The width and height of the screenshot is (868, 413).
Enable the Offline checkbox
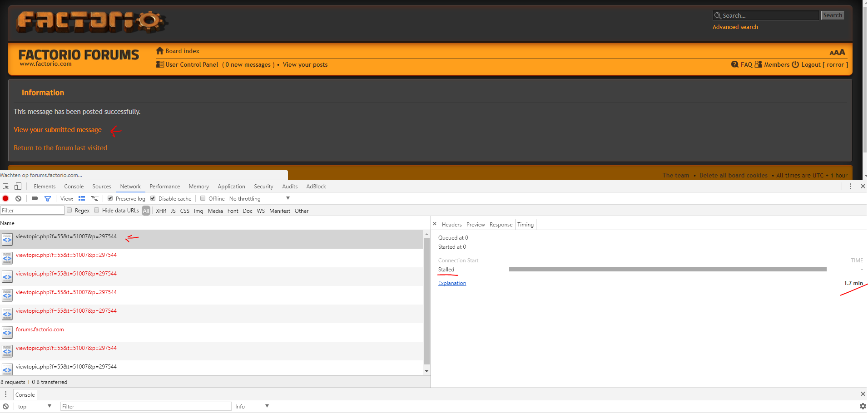coord(203,198)
